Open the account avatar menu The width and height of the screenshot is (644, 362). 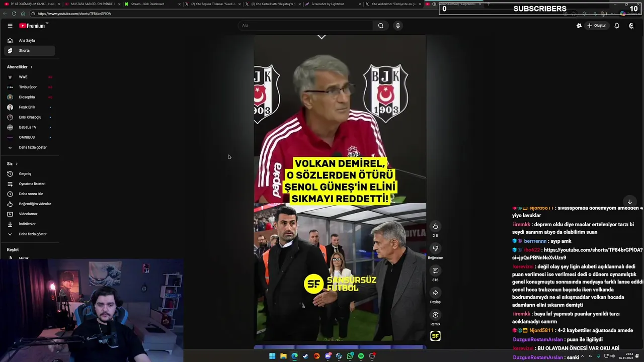(x=631, y=26)
